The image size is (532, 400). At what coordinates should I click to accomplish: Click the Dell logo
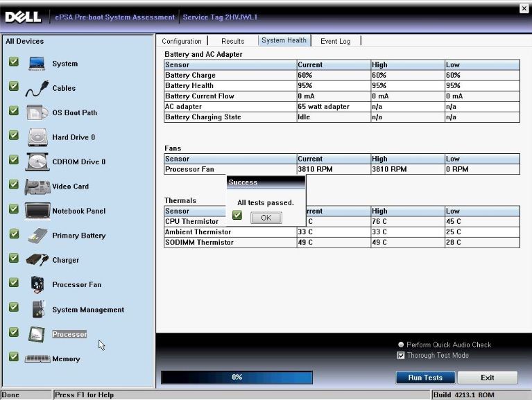point(23,17)
